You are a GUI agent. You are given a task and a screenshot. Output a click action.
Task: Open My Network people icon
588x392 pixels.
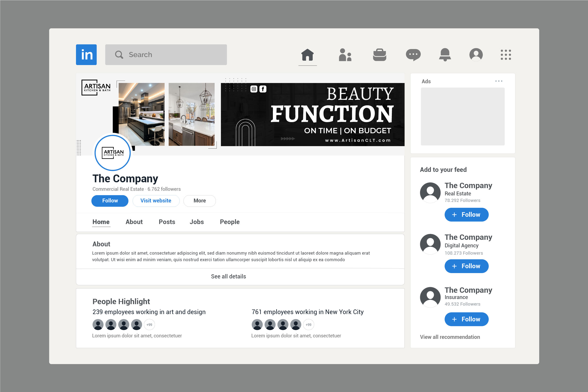(345, 55)
